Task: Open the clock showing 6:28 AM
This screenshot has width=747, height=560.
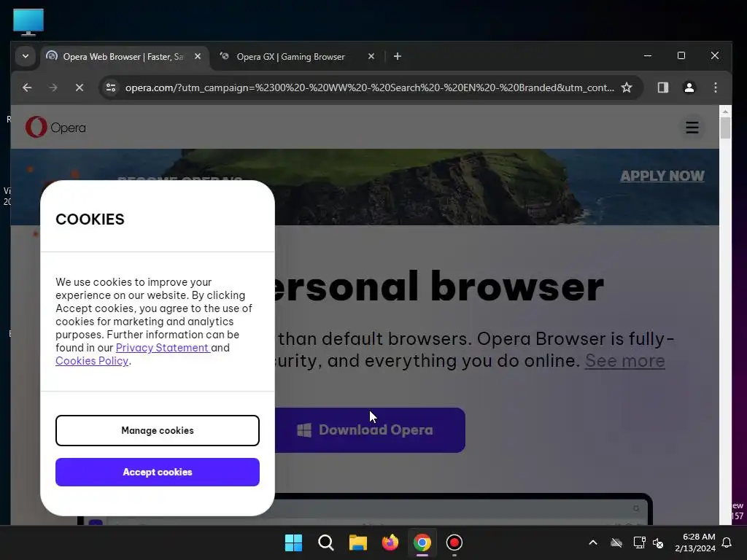Action: pyautogui.click(x=695, y=542)
